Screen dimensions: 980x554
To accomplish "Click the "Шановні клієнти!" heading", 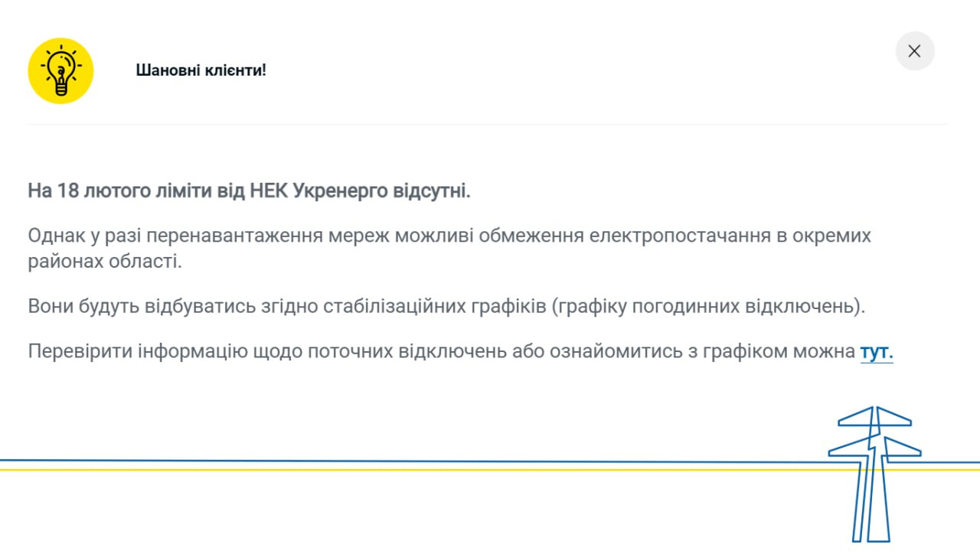I will click(x=201, y=70).
